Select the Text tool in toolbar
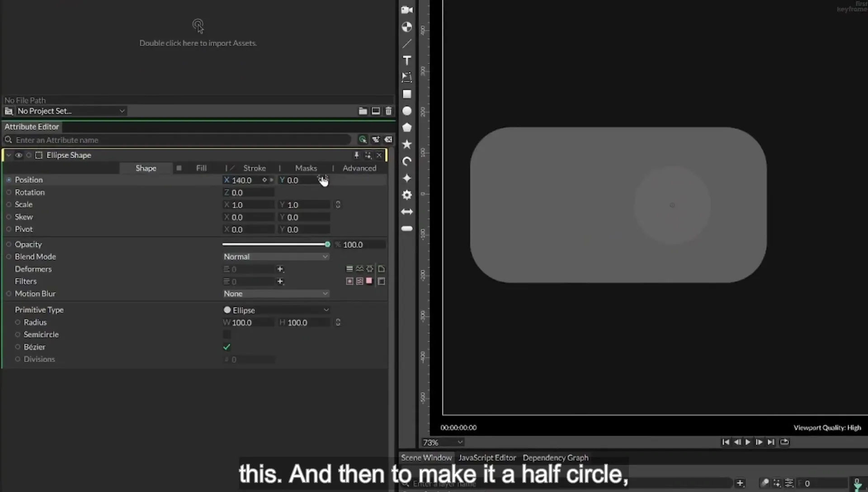 pos(407,61)
